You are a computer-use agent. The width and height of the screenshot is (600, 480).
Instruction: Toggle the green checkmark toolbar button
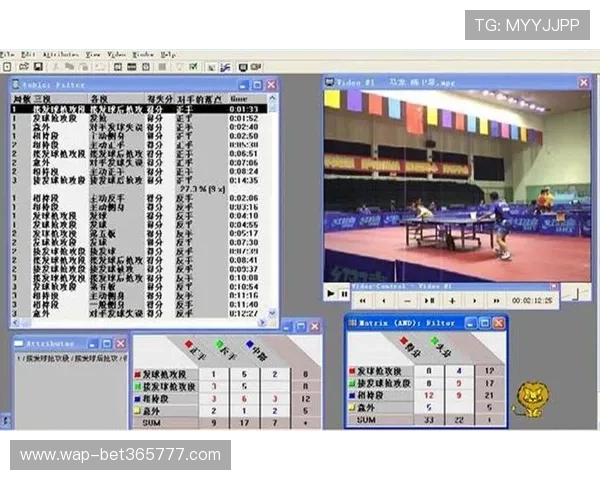193,66
